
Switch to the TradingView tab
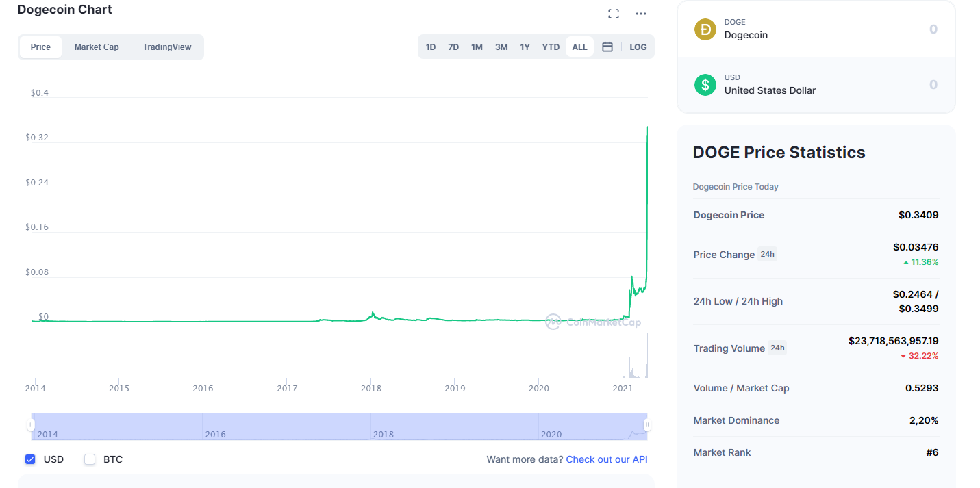(167, 47)
